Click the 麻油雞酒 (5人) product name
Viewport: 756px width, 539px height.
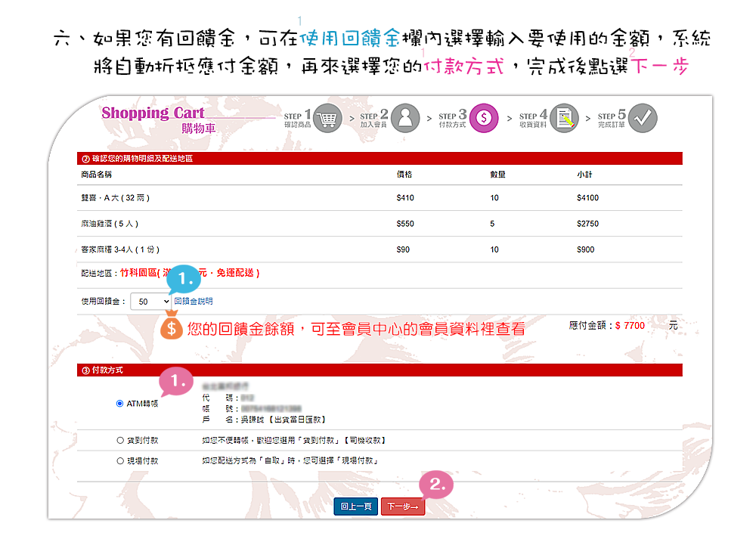[110, 224]
